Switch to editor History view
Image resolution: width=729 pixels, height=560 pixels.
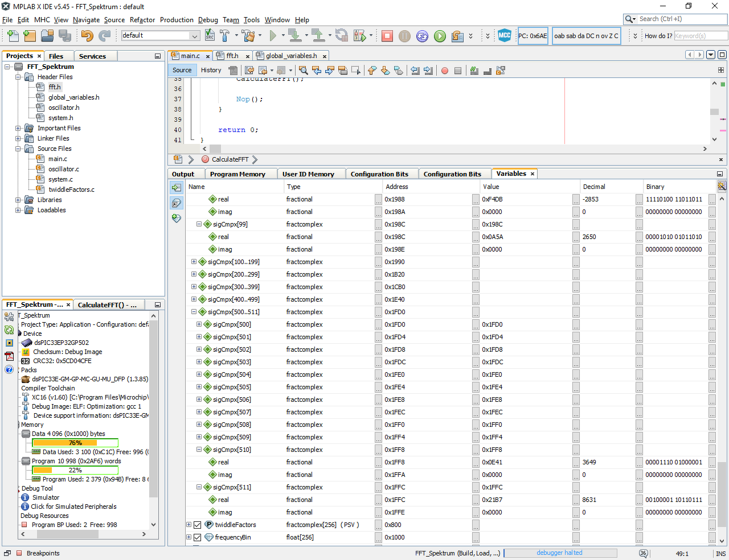pyautogui.click(x=211, y=71)
